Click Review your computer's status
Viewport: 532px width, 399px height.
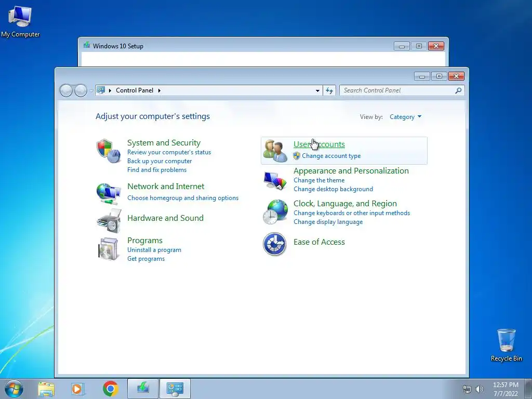(169, 152)
